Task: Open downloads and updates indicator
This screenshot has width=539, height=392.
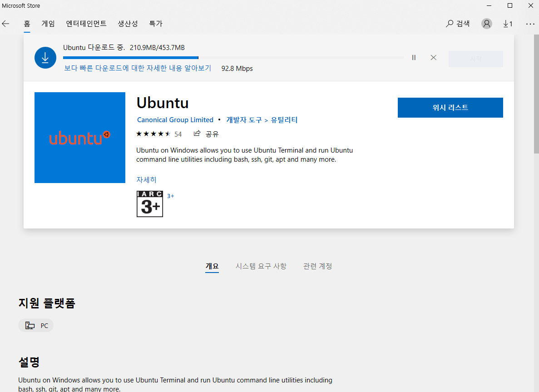Action: tap(508, 23)
